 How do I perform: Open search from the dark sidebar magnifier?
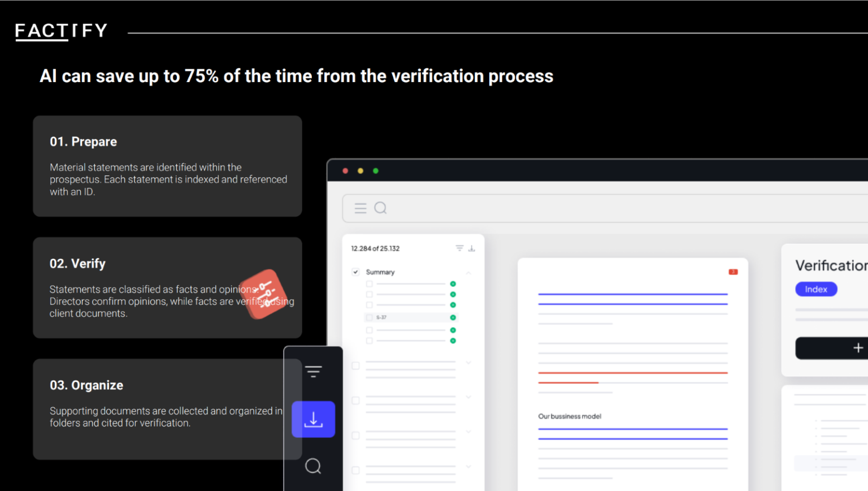click(313, 466)
